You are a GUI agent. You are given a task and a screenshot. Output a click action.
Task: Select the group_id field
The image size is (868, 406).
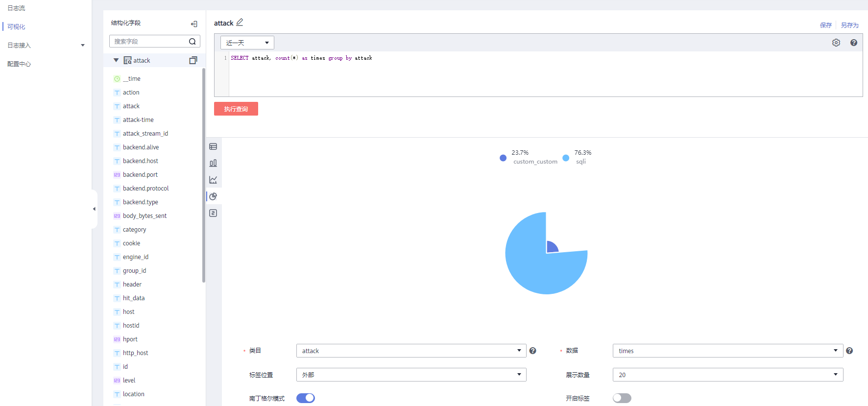[135, 271]
